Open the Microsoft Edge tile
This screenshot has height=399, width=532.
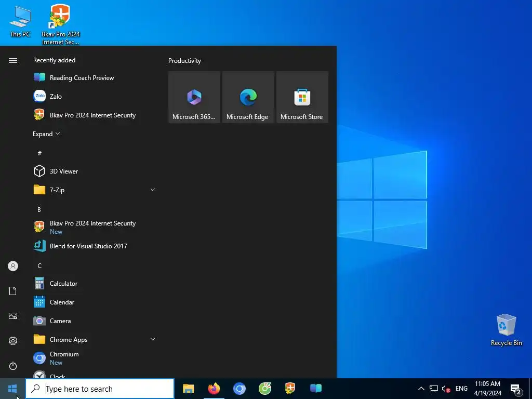(x=248, y=97)
